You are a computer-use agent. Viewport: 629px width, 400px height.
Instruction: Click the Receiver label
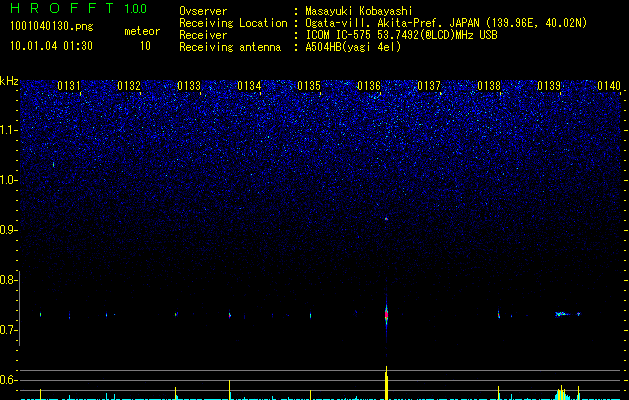(203, 35)
